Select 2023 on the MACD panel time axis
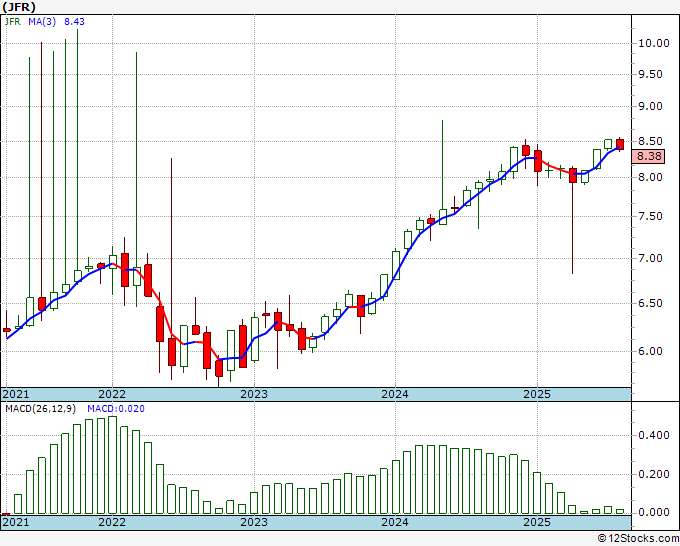 pyautogui.click(x=254, y=522)
